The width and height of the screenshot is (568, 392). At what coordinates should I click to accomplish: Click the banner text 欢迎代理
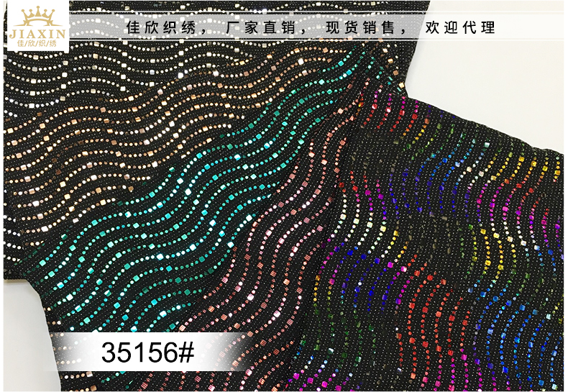coord(460,27)
